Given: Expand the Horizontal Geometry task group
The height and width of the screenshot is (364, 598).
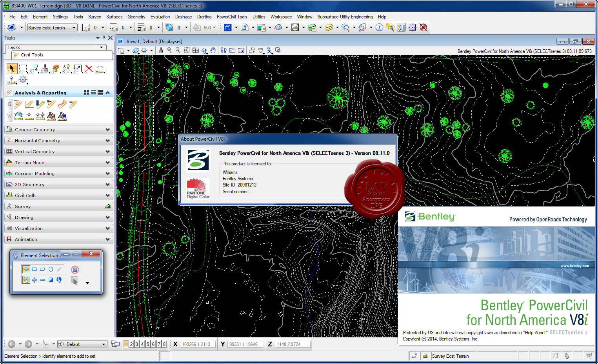Looking at the screenshot, I should click(x=59, y=141).
